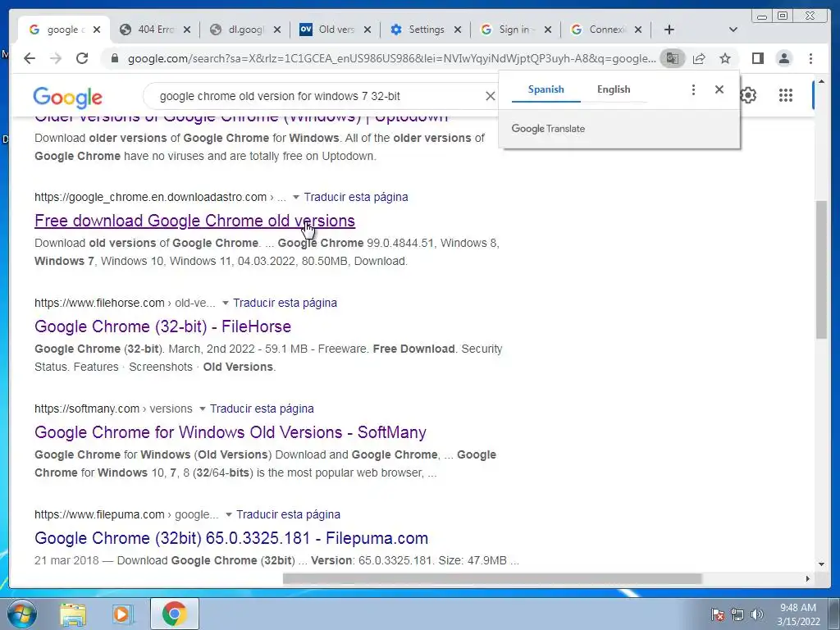The width and height of the screenshot is (840, 630).
Task: View site security lock info
Action: [x=114, y=58]
